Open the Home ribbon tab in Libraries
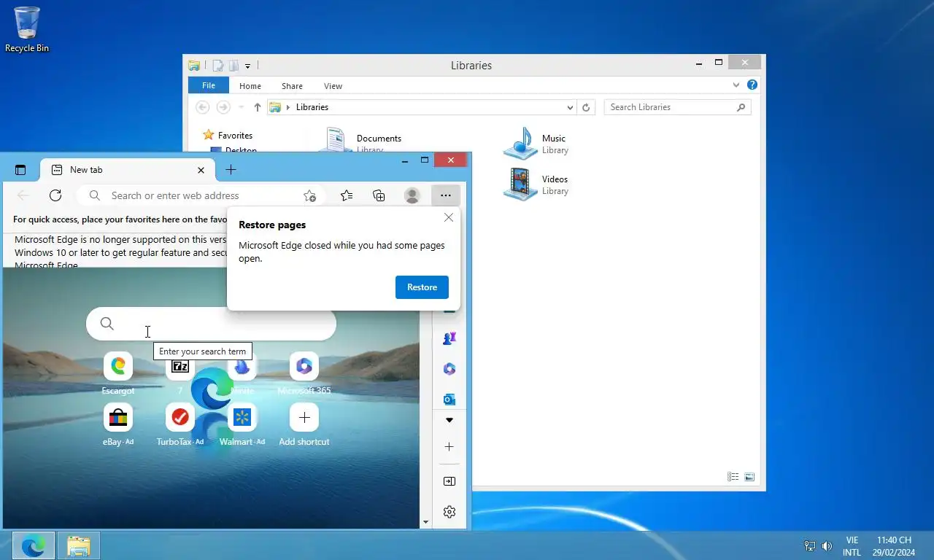 tap(250, 86)
